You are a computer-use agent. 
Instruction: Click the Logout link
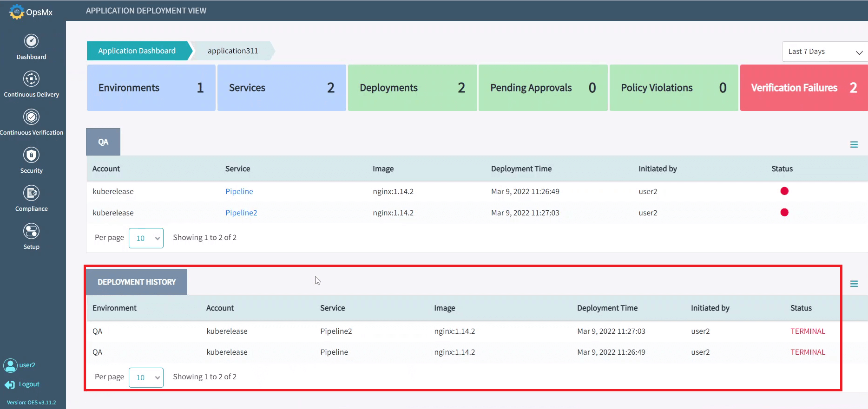point(29,384)
